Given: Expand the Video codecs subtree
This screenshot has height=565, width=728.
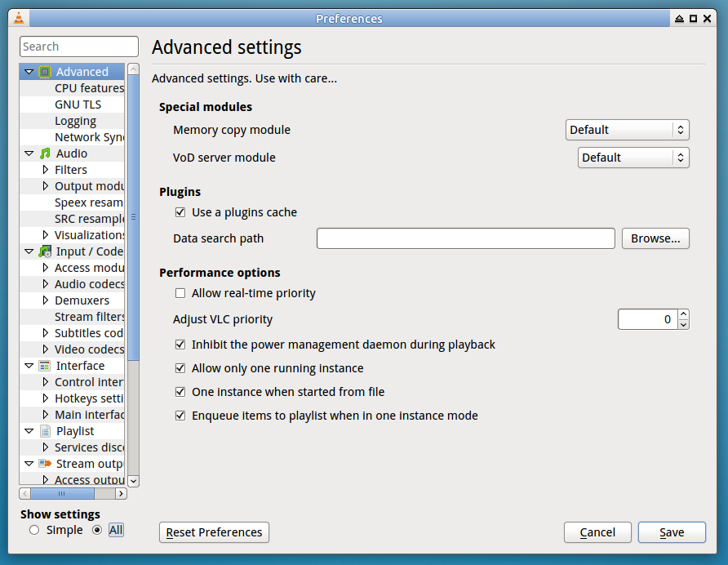Looking at the screenshot, I should coord(46,349).
